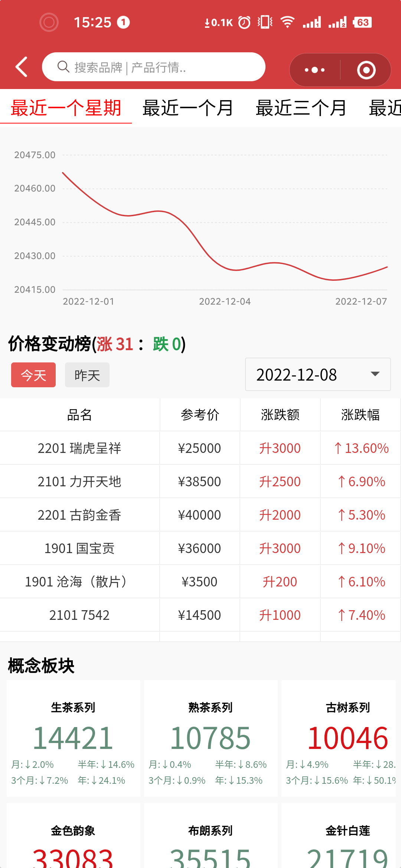Focus the brand and product search field

coord(153,67)
